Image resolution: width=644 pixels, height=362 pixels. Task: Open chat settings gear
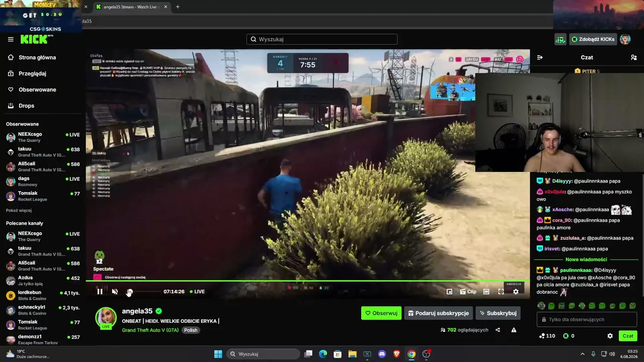(x=610, y=336)
